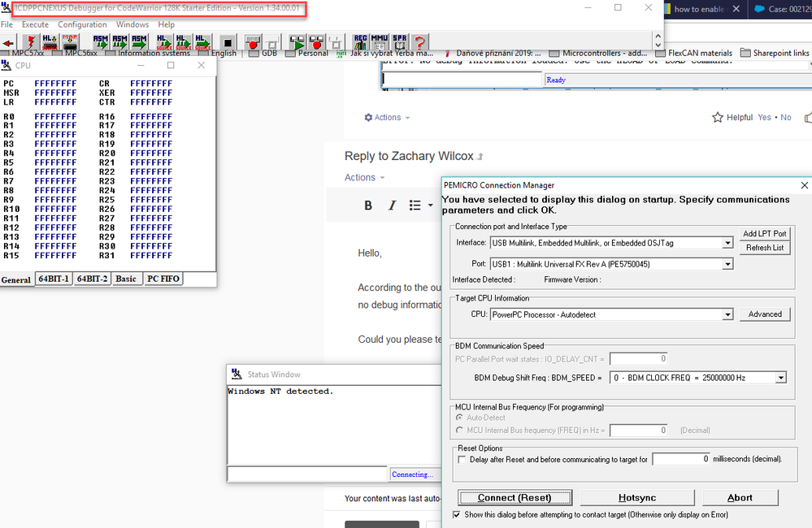Viewport: 812px width, 528px height.
Task: Click the star Helpful icon
Action: (x=717, y=118)
